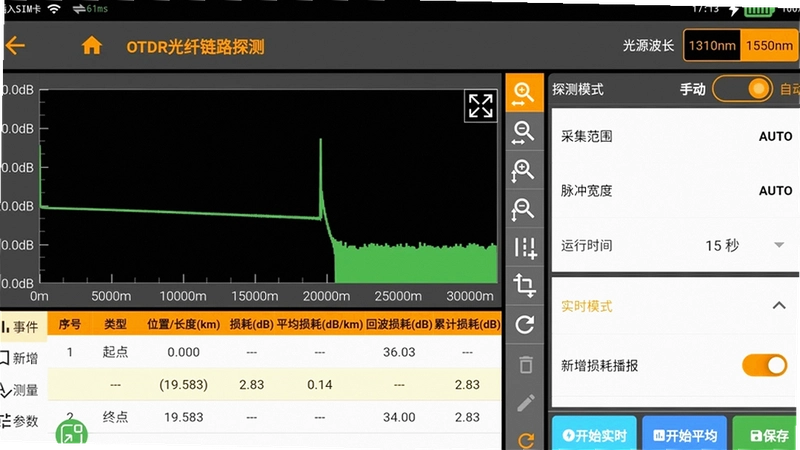800x450 pixels.
Task: Switch to the 事件 tab
Action: coord(20,327)
